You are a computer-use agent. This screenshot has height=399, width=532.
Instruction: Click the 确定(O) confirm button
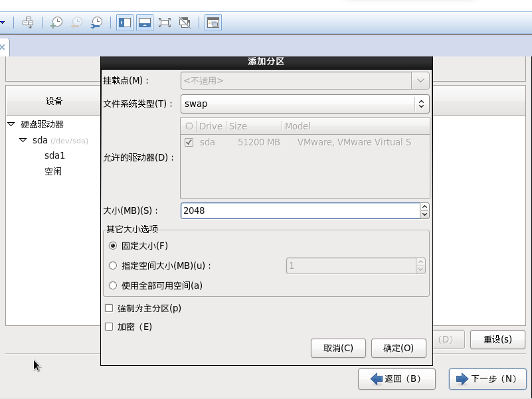coord(399,348)
